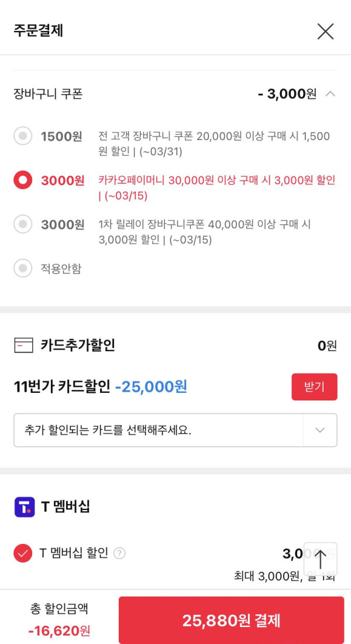
Task: Collapse the 장바구니 쿠폰 section chevron
Action: tap(330, 94)
